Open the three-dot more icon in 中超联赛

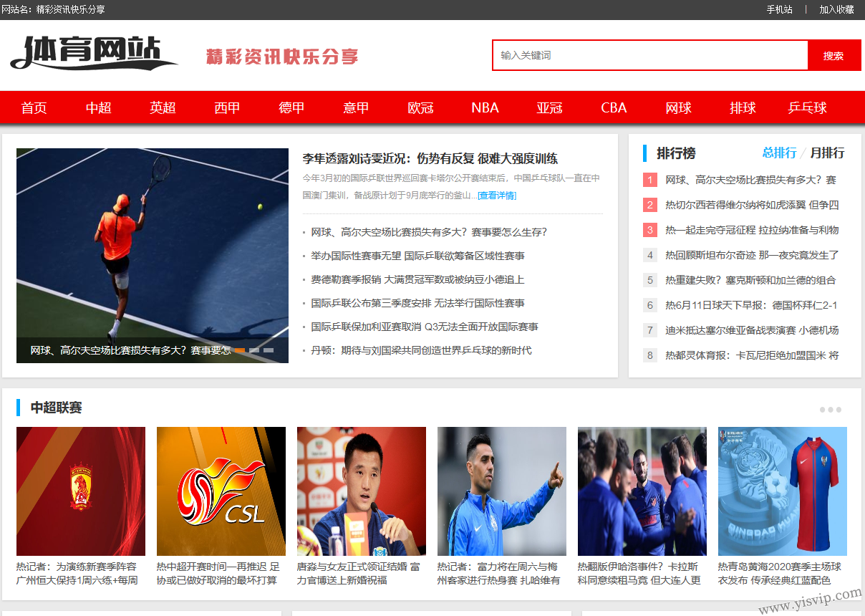coord(830,410)
